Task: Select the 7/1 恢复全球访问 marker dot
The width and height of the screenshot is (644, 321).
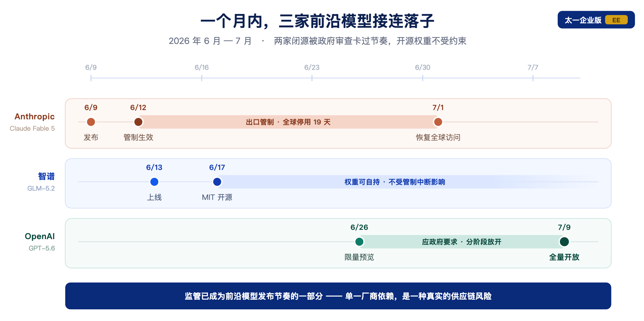Action: tap(438, 122)
